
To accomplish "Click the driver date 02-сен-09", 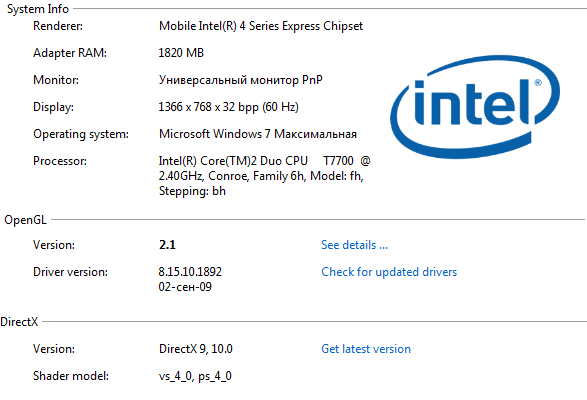I will click(x=185, y=287).
